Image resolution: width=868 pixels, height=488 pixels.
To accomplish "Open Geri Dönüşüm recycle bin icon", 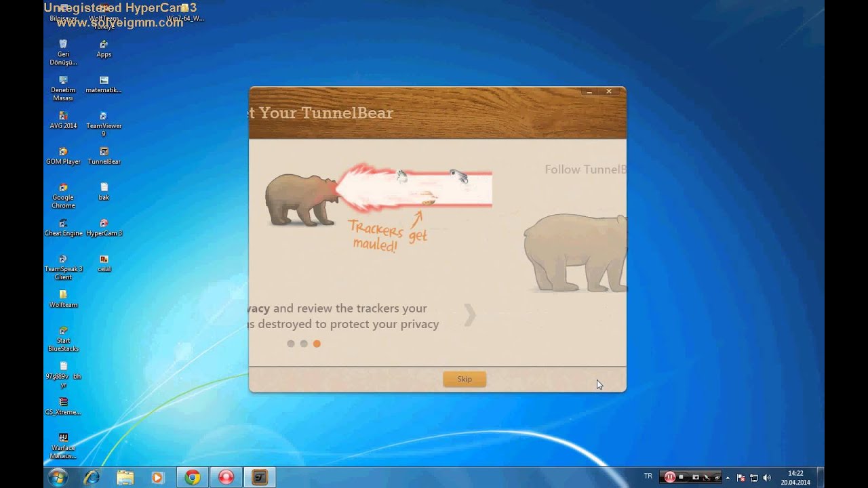I will [x=63, y=52].
